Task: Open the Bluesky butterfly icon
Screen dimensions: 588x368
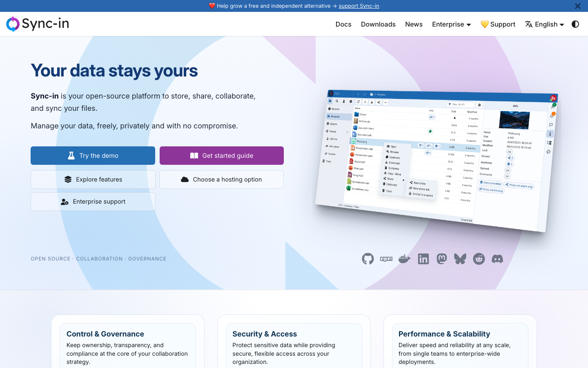Action: click(460, 259)
